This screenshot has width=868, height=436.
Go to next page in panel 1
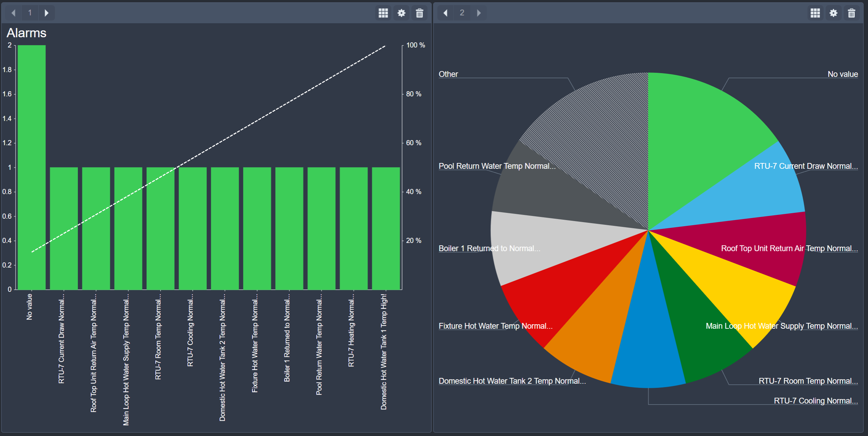point(46,13)
